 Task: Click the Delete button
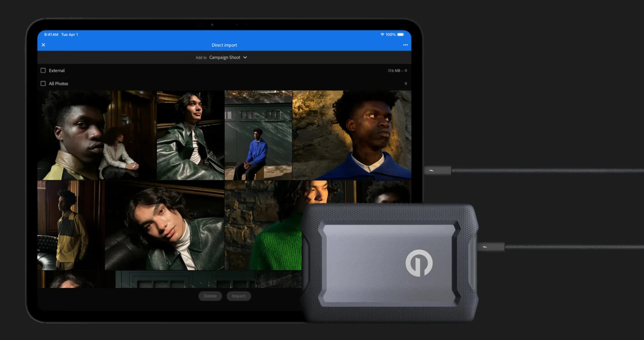[210, 296]
